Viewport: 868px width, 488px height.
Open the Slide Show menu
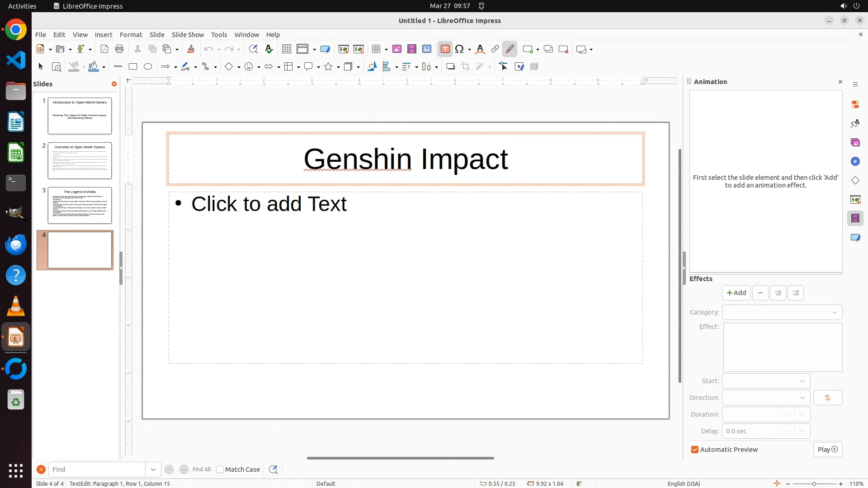click(188, 35)
